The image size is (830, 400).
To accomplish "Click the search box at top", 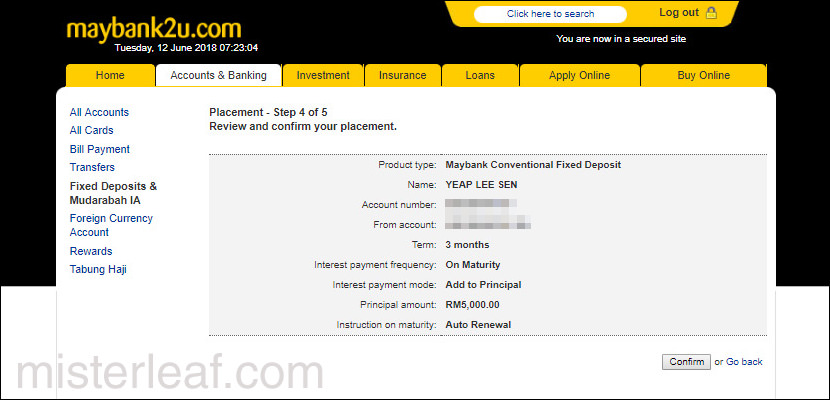I will point(550,14).
